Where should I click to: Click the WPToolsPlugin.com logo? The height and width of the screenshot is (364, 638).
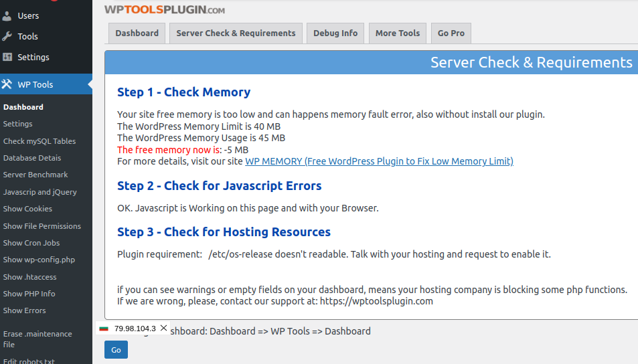tap(165, 10)
